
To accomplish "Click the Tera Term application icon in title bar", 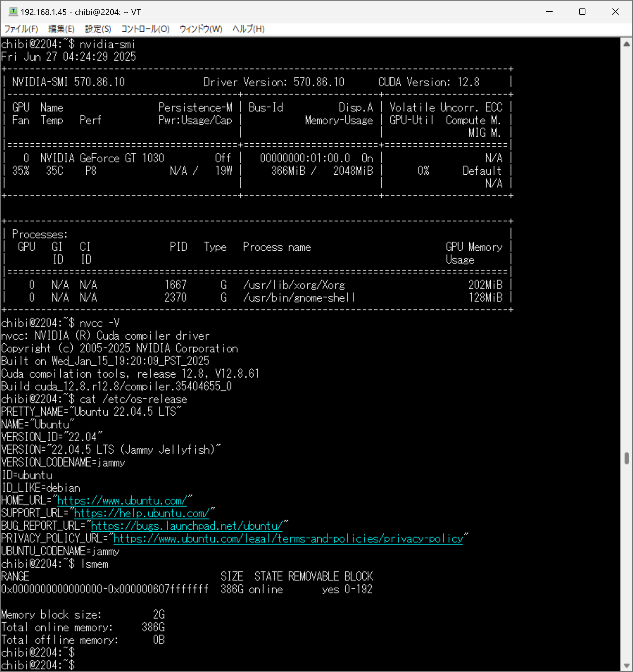I will point(13,12).
